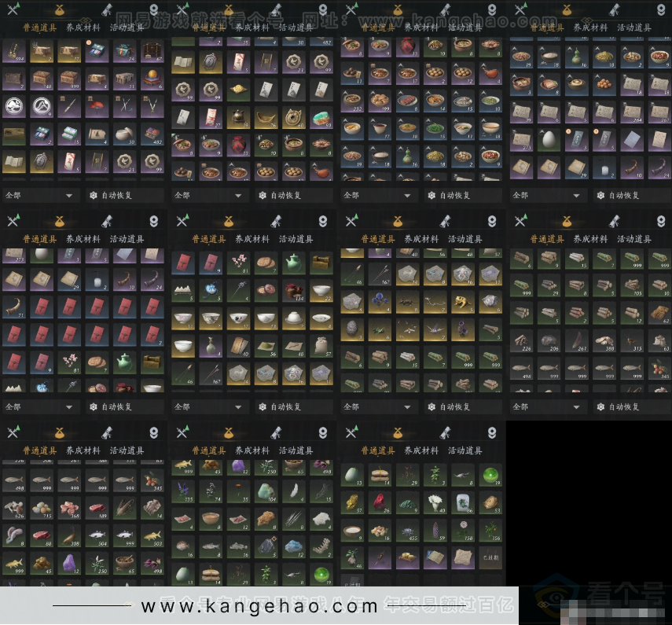
Task: Select boat-shaped gold ingot in second top panel
Action: [266, 118]
